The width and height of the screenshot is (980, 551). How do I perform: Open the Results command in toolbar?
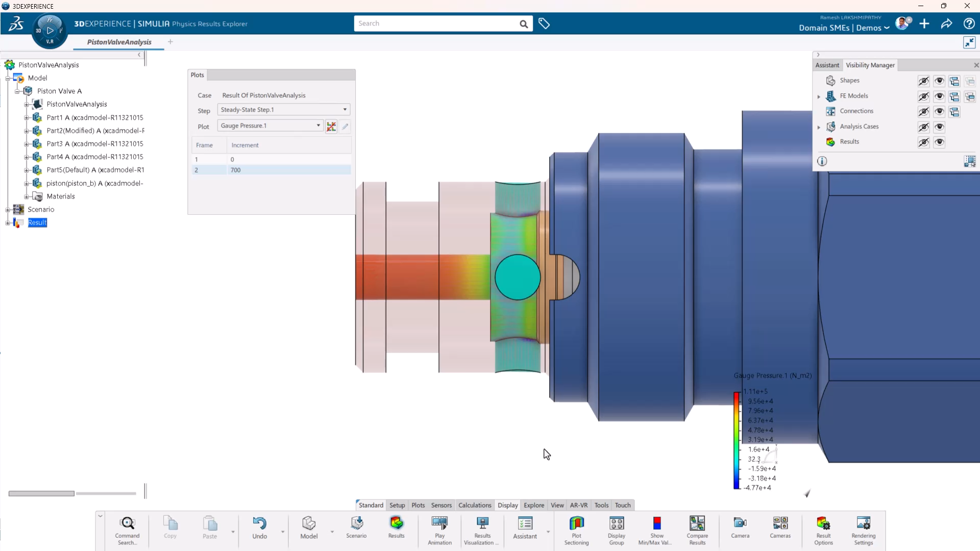coord(397,528)
